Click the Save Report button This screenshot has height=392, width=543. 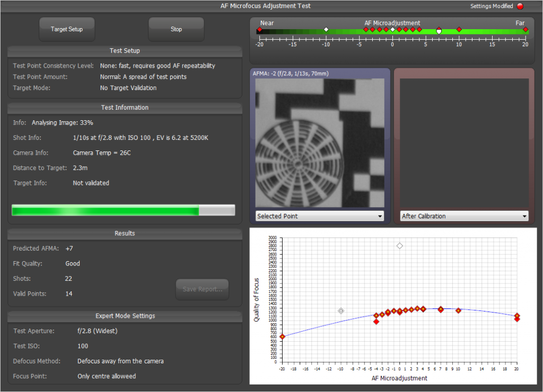(202, 289)
